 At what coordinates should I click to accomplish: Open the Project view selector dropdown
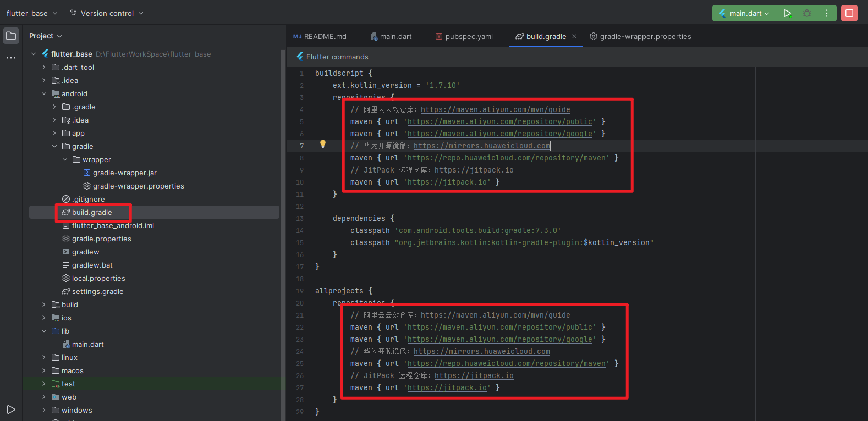[x=46, y=36]
